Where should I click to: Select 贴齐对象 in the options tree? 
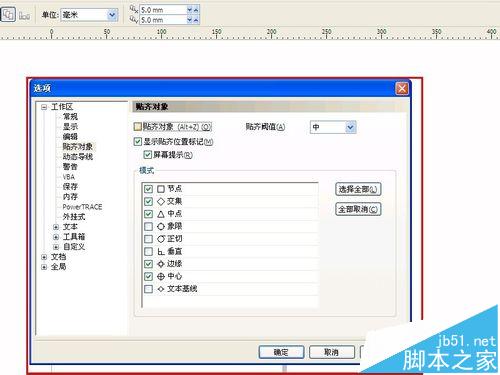point(78,147)
